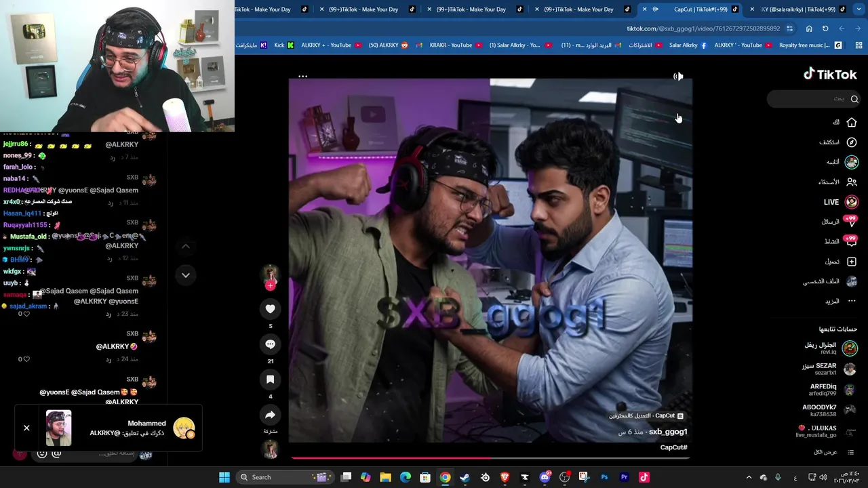Open the SEZAR followed account
Screen dimensions: 868x488
tap(830, 369)
